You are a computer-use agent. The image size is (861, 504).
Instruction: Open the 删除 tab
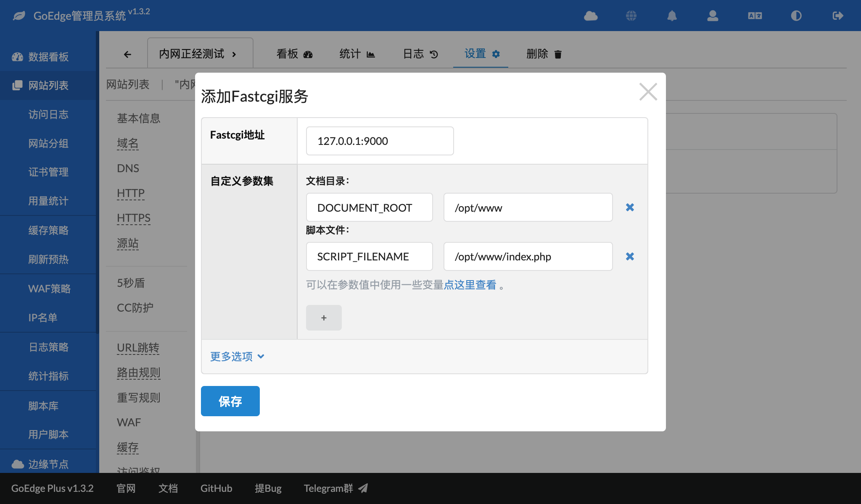point(544,54)
